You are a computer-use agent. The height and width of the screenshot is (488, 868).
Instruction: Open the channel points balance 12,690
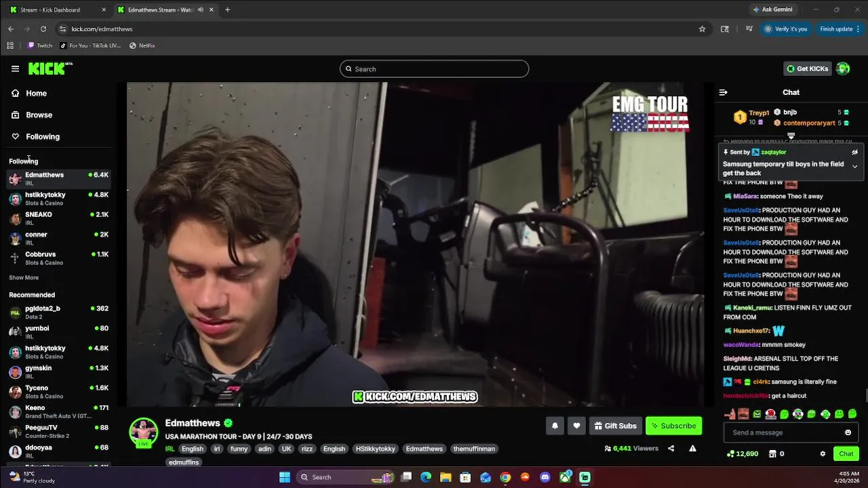coord(743,454)
